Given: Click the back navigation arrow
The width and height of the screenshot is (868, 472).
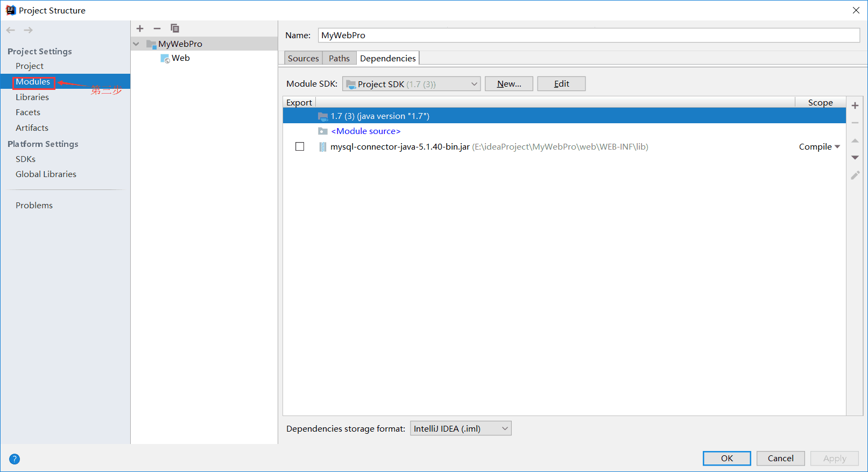Looking at the screenshot, I should click(11, 30).
